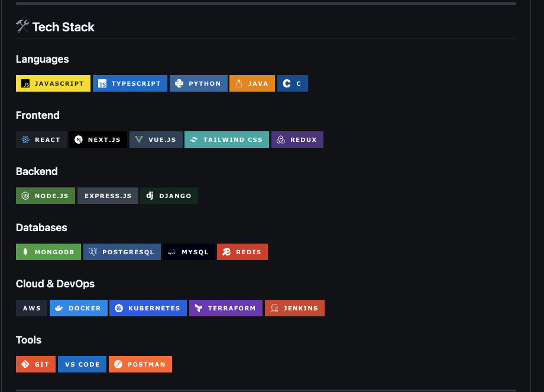Click the Databases subheading
The height and width of the screenshot is (392, 544).
coord(41,228)
